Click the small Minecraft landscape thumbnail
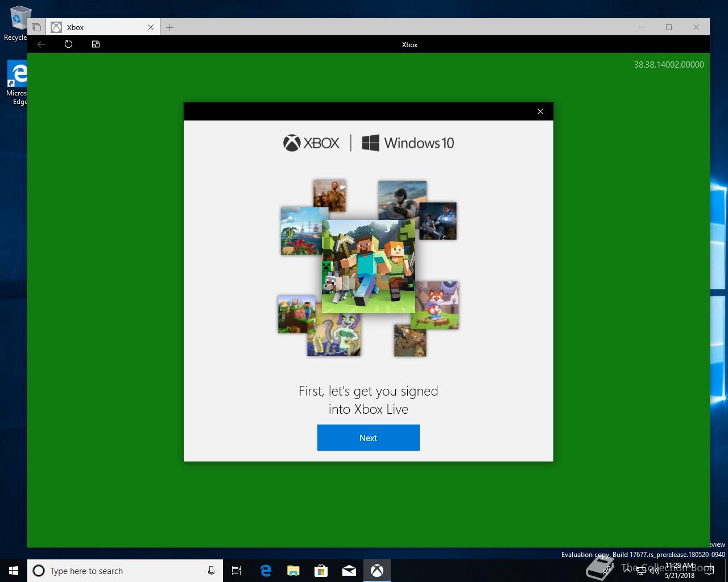The image size is (728, 582). (296, 314)
